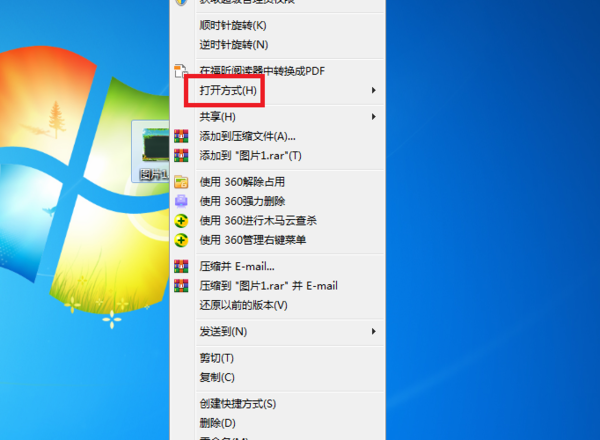Open the 打开方式(H) submenu
The image size is (600, 440).
228,90
